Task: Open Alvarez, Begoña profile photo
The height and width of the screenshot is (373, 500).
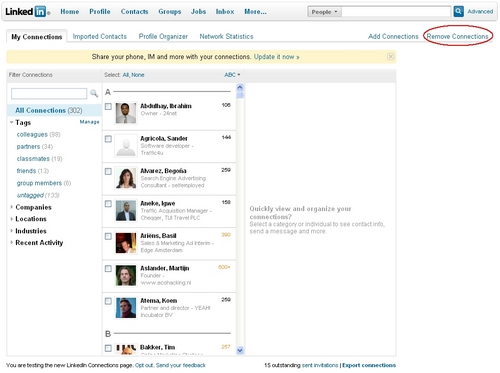Action: click(126, 178)
